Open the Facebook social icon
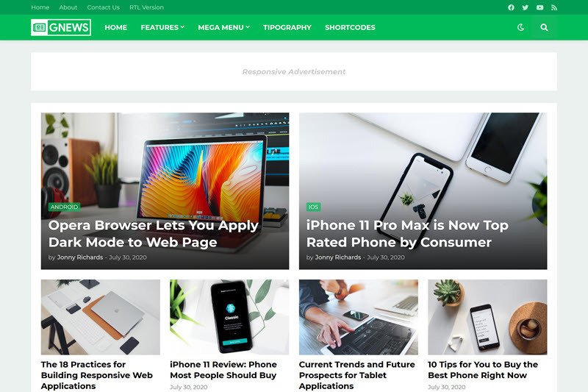The height and width of the screenshot is (392, 588). (x=511, y=7)
